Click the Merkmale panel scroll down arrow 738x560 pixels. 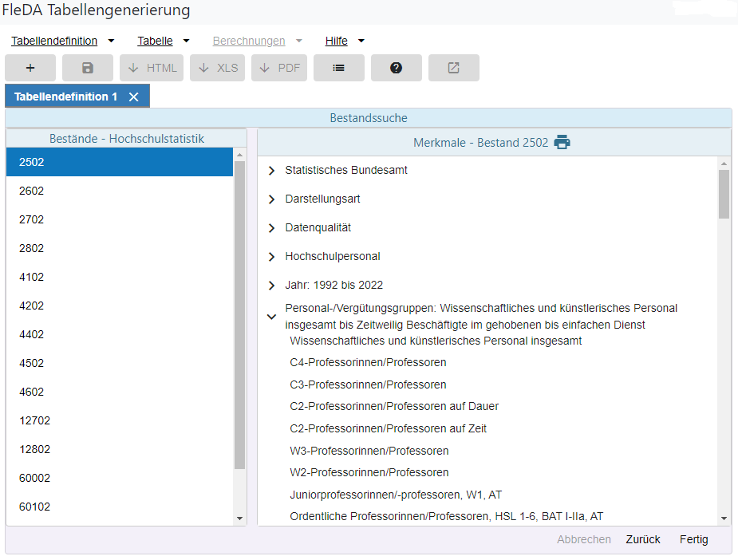coord(724,518)
